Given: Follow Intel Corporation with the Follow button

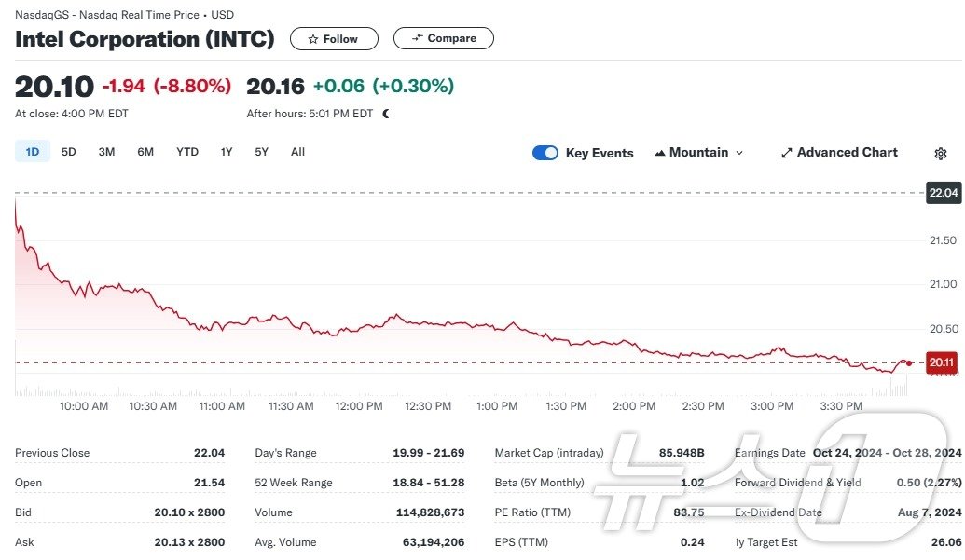Looking at the screenshot, I should coord(334,39).
